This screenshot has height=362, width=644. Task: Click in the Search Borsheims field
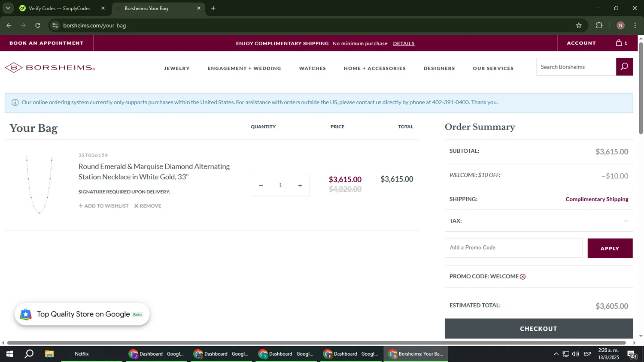click(576, 67)
